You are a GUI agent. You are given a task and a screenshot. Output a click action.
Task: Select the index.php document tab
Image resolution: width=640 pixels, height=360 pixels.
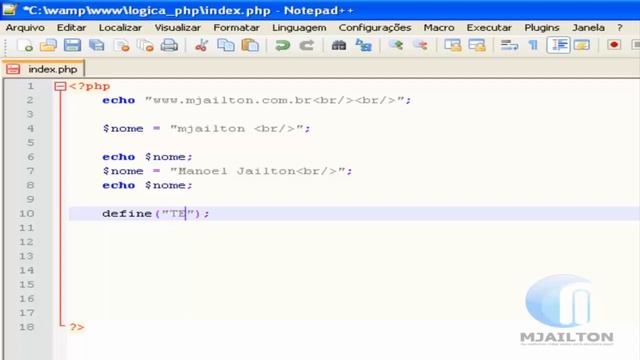point(43,69)
